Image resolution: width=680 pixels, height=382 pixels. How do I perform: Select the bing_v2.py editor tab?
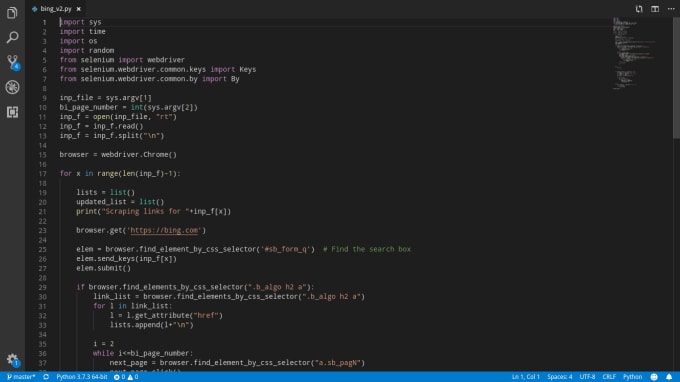(56, 9)
